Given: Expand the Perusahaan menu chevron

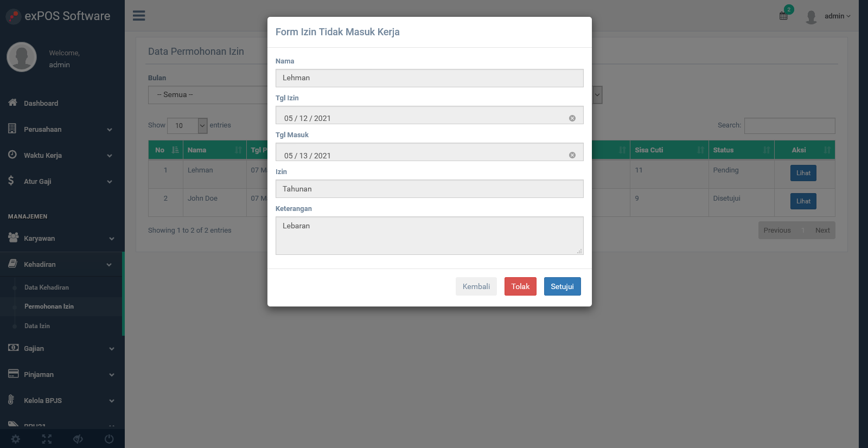Looking at the screenshot, I should pos(110,130).
